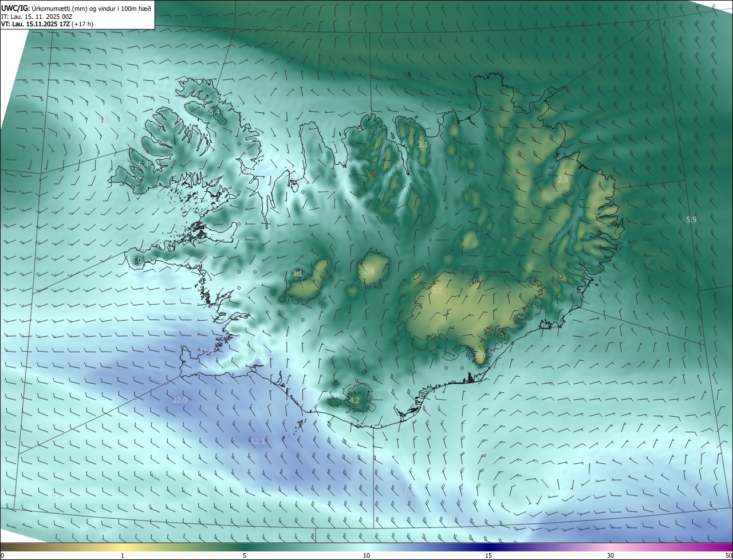Click the map value label "2.2"
This screenshot has height=560, width=733.
click(436, 291)
